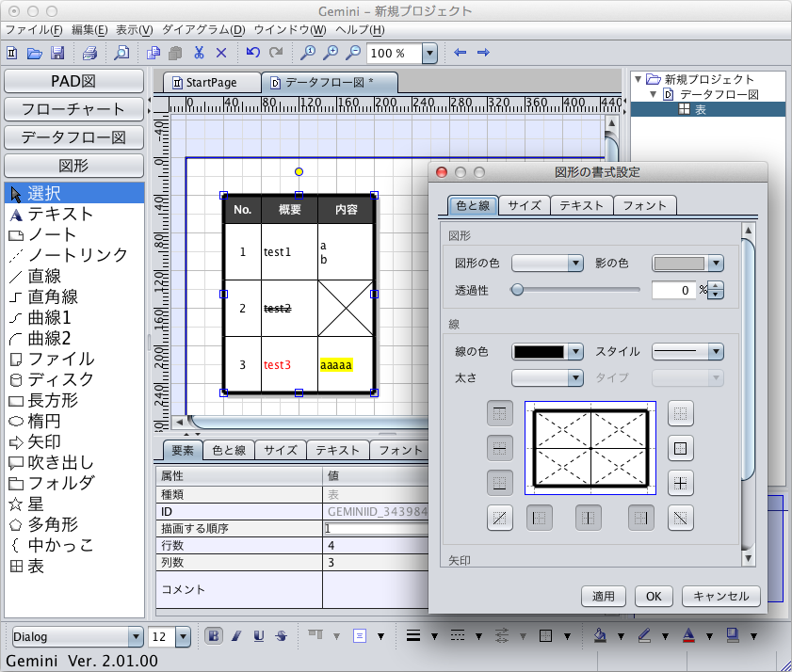Open the PAD図 palette section

pyautogui.click(x=73, y=81)
